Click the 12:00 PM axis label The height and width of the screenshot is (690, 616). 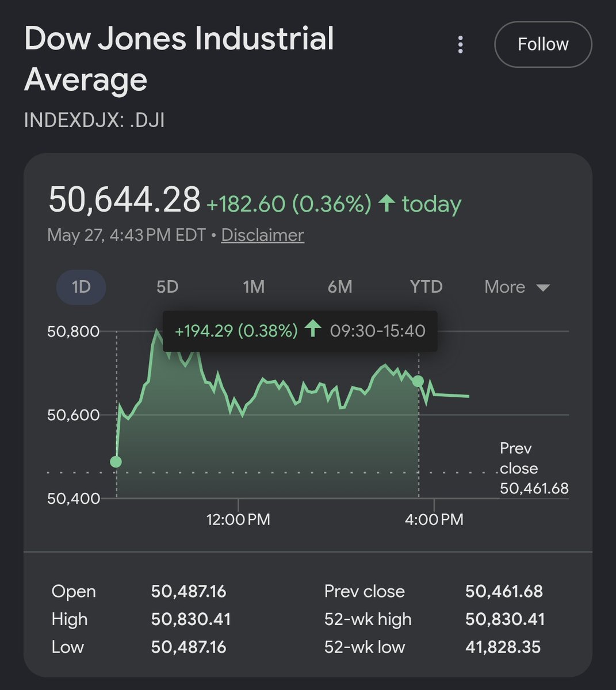[x=238, y=520]
